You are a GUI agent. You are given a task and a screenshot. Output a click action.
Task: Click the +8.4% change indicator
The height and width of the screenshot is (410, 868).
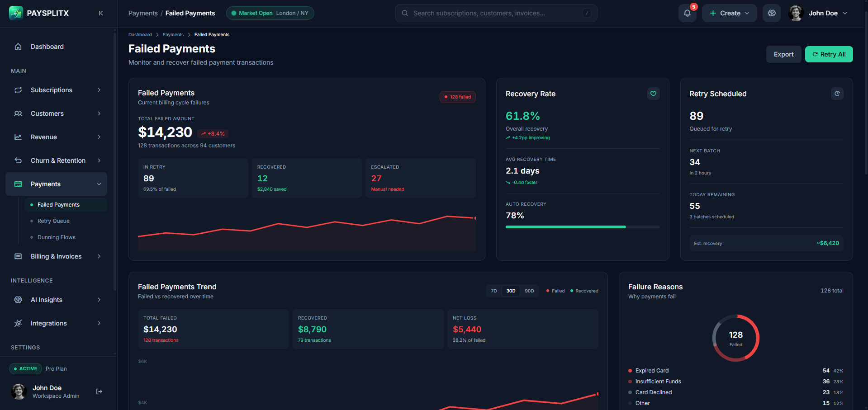click(213, 134)
